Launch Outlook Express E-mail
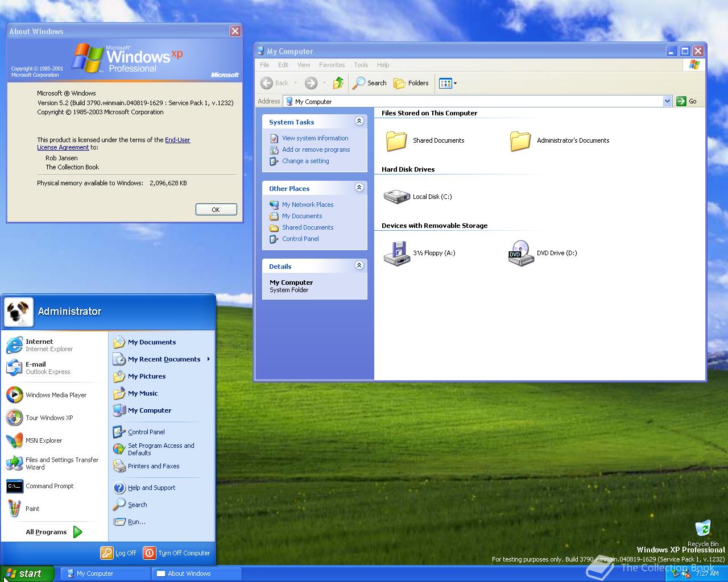Viewport: 728px width, 582px height. pyautogui.click(x=54, y=368)
